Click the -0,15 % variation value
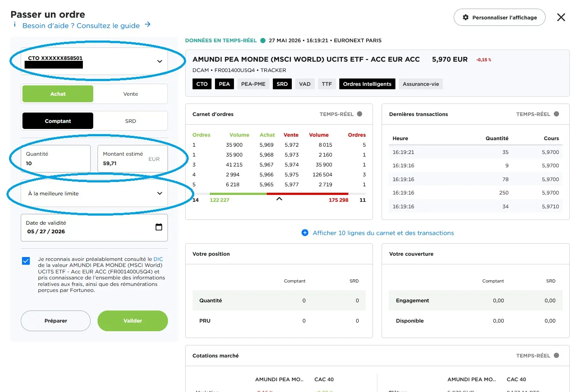This screenshot has width=578, height=392. click(x=483, y=60)
